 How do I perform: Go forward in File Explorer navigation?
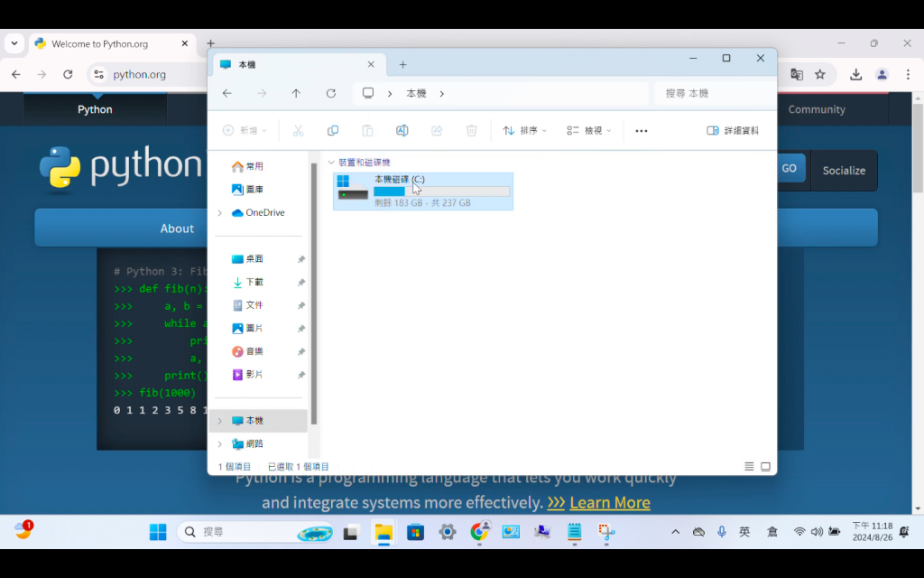coord(262,93)
